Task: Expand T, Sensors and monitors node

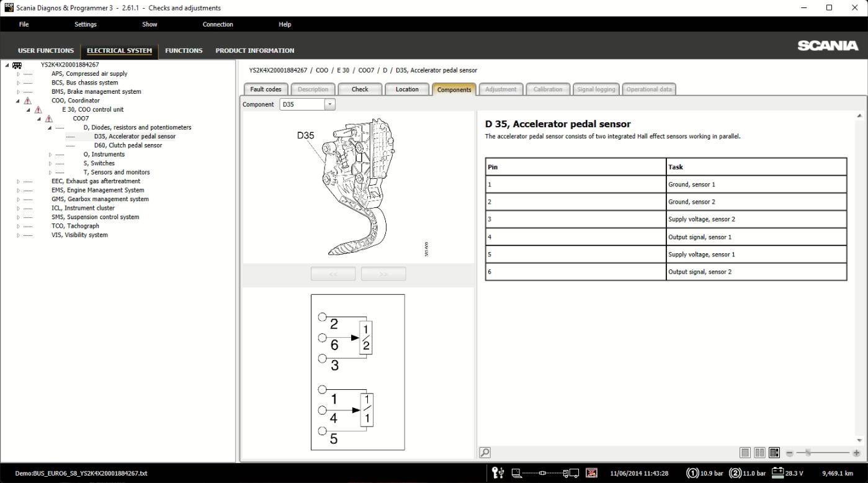Action: pos(50,173)
